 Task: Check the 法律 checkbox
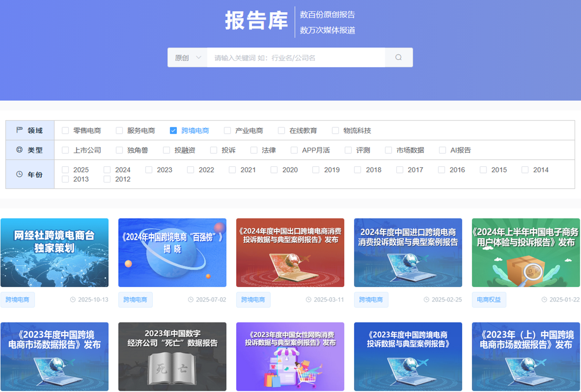click(254, 150)
